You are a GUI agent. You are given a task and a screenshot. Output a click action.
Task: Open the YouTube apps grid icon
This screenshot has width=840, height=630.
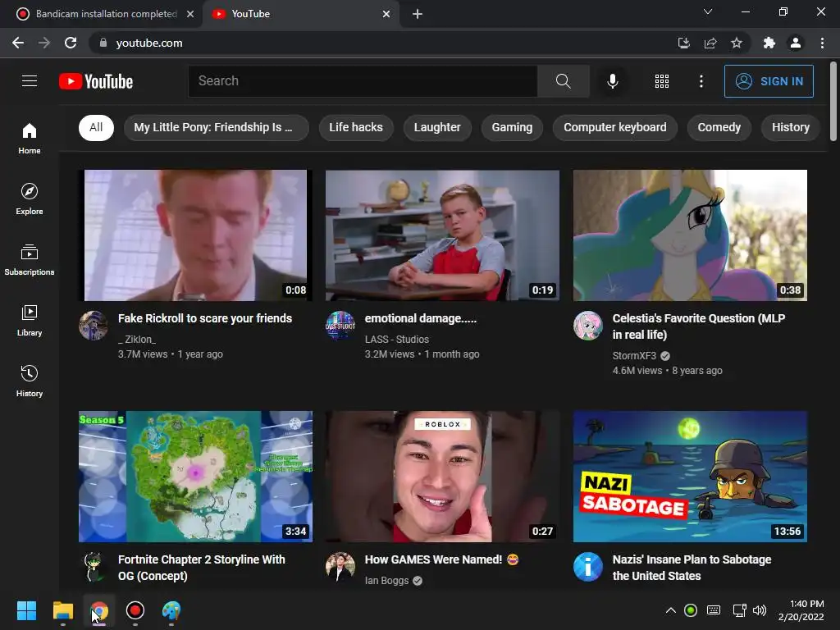coord(662,81)
